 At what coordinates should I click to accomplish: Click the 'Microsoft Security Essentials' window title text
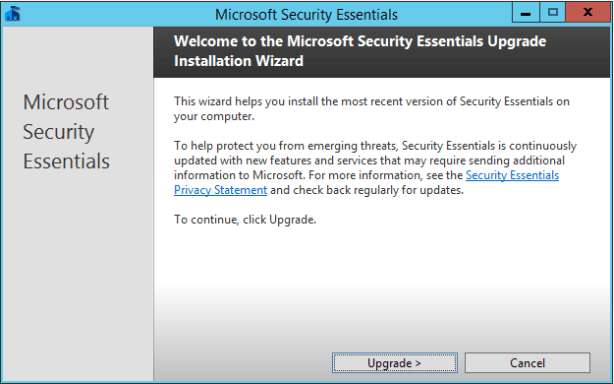tap(306, 15)
